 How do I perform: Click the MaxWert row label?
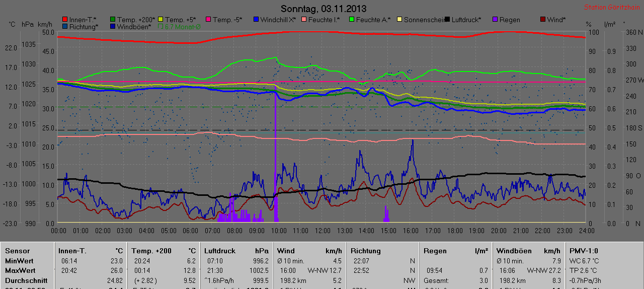click(x=20, y=270)
